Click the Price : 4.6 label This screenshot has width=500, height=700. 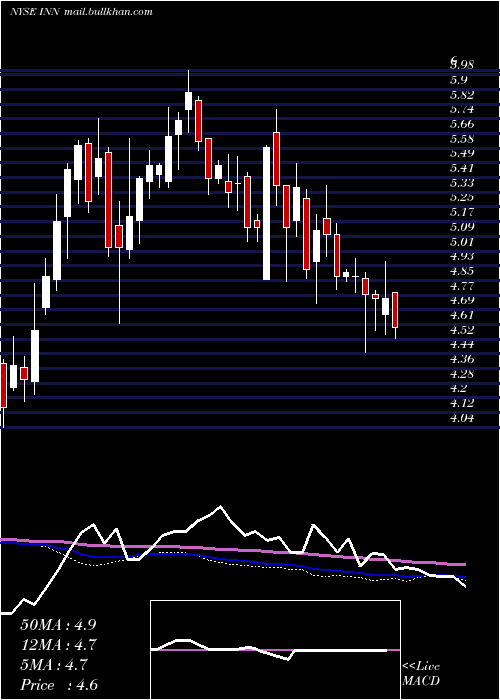pos(59,685)
